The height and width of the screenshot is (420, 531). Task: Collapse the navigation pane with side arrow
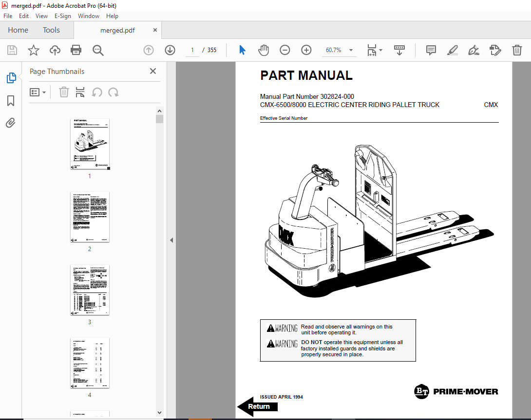coord(171,240)
